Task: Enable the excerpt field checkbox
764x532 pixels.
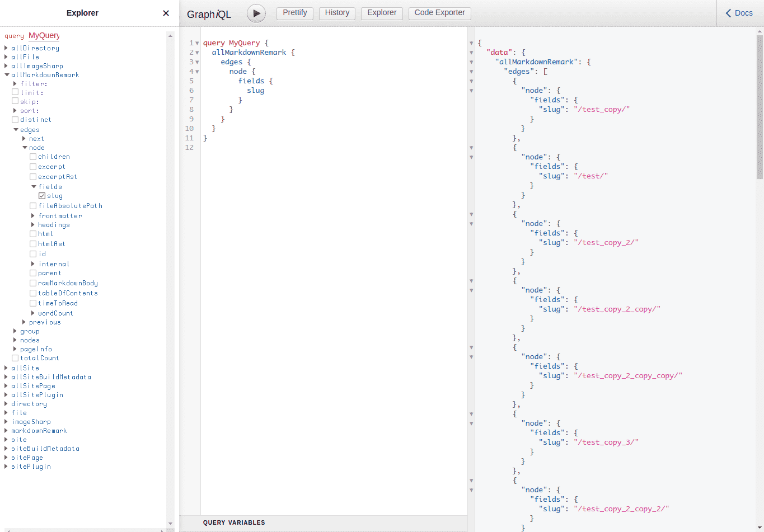Action: pos(33,167)
